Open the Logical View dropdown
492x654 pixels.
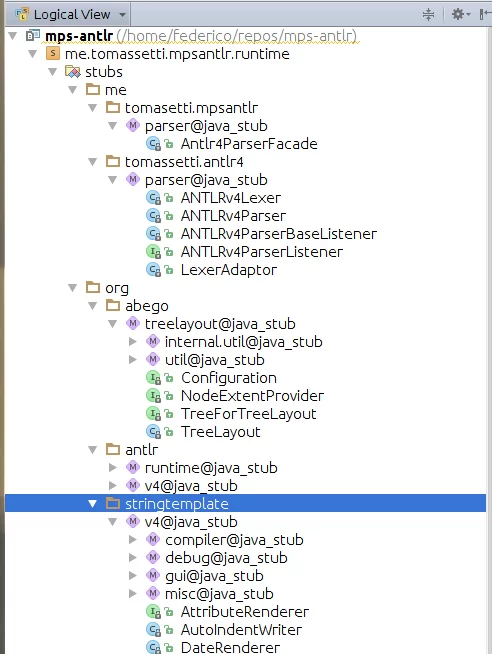[71, 15]
